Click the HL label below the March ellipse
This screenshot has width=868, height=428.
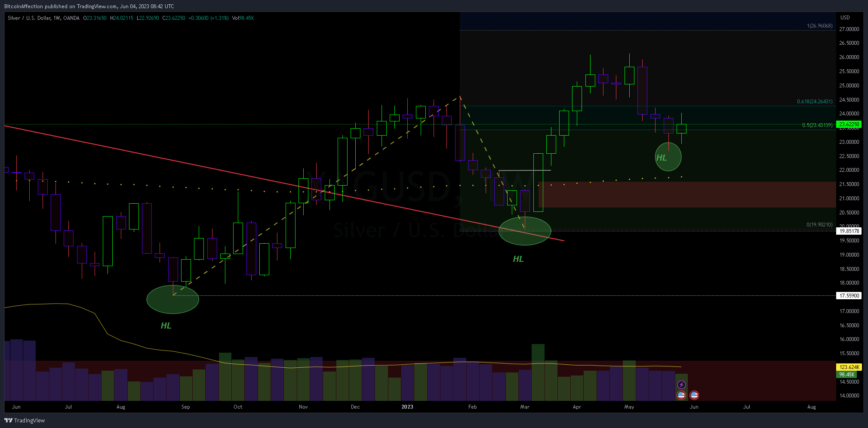[518, 259]
